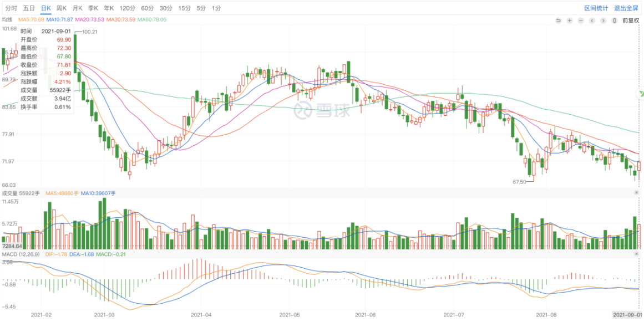Screen dimensions: 644x322
Task: Toggle the MA60 moving average legend
Action: pos(152,19)
